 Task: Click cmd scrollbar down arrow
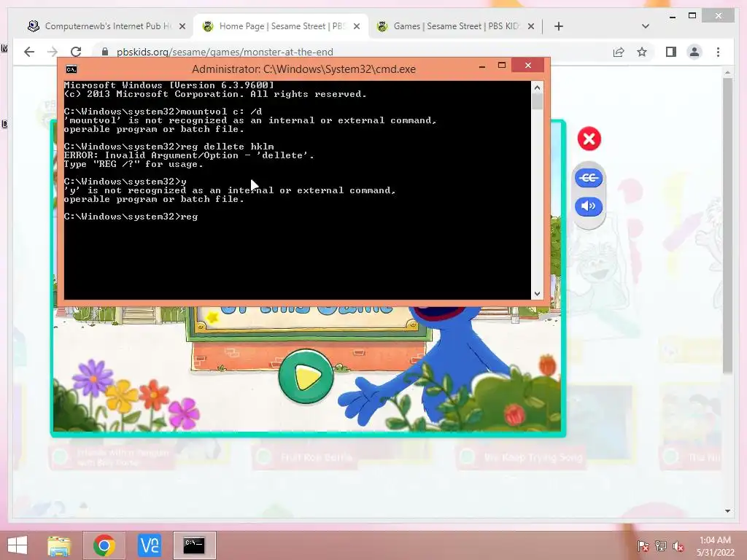pyautogui.click(x=538, y=294)
